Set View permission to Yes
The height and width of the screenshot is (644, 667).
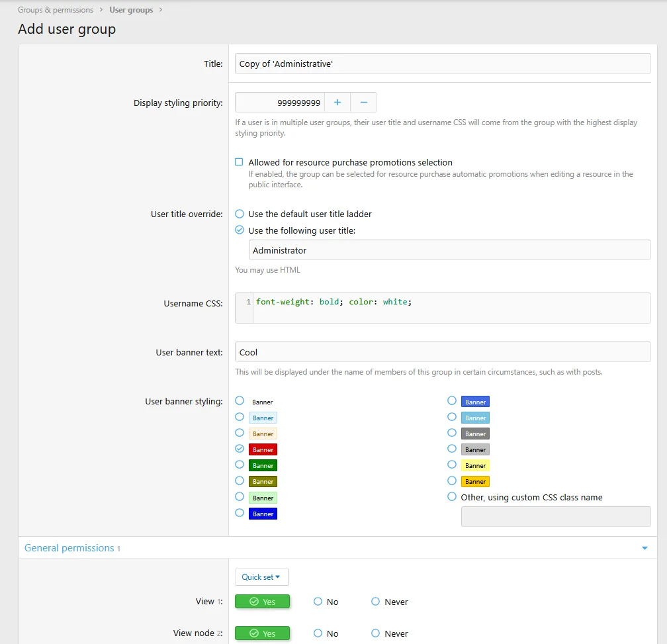point(262,602)
